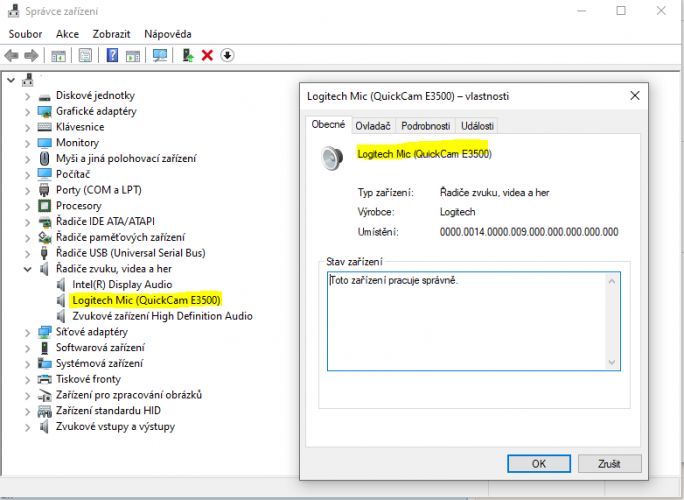Click the large speaker icon in properties dialog
Viewport: 684px width, 500px height.
coord(332,158)
